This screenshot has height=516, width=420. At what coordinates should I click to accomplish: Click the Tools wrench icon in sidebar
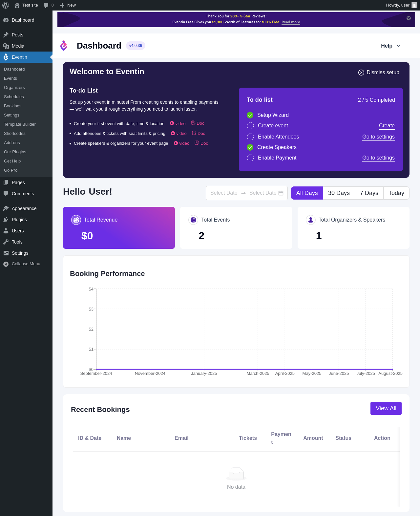(6, 242)
